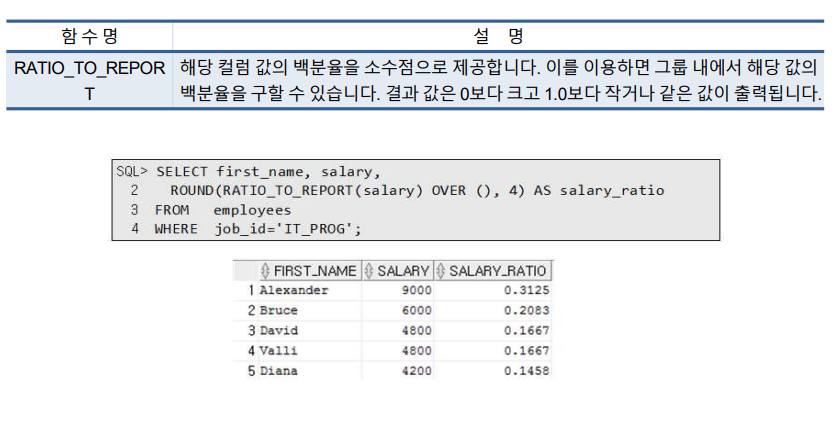The width and height of the screenshot is (838, 425).
Task: Click the 설 명 table header
Action: pyautogui.click(x=498, y=36)
